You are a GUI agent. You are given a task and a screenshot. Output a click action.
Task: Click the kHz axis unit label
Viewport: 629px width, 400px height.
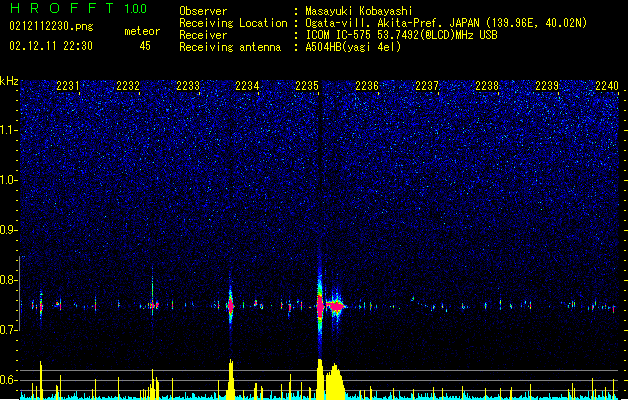(x=9, y=81)
